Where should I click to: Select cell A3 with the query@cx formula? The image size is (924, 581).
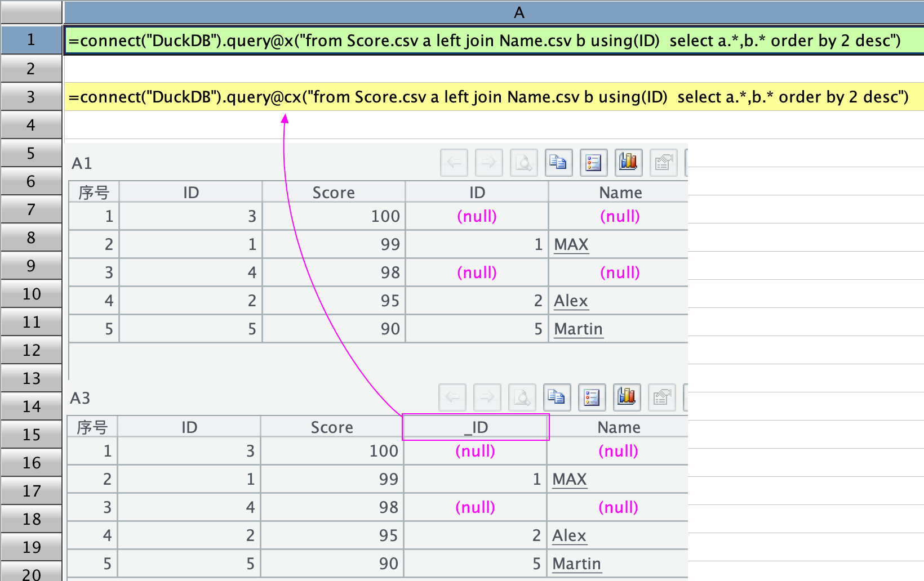coord(488,97)
